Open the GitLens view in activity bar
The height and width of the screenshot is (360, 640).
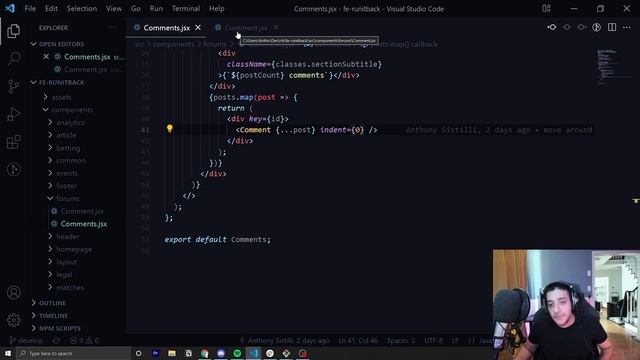point(13,169)
